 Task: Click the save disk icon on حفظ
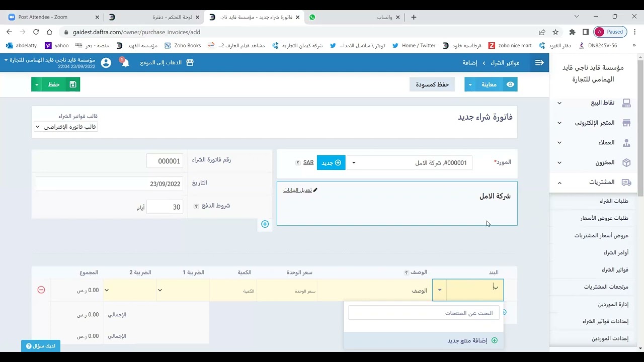(x=73, y=84)
